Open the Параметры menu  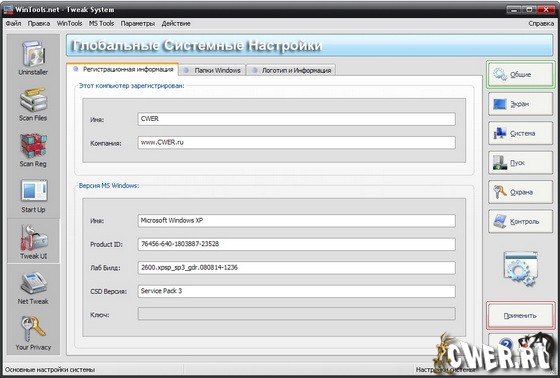[138, 23]
